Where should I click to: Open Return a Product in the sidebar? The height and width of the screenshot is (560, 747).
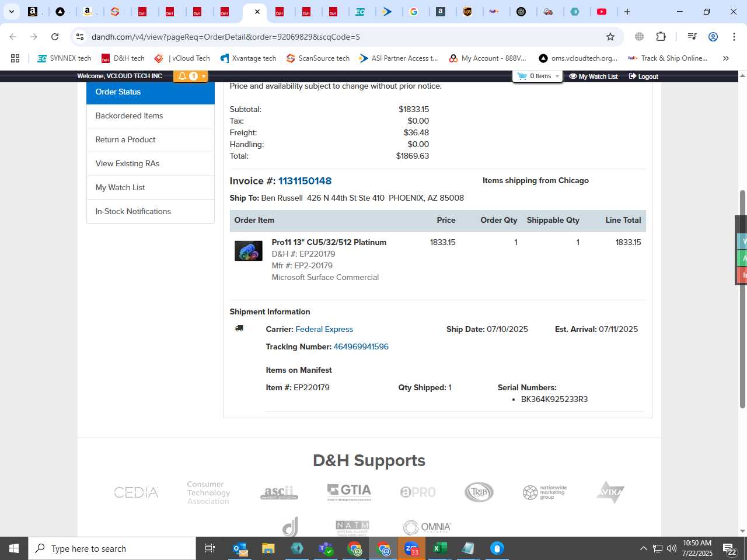click(x=151, y=140)
